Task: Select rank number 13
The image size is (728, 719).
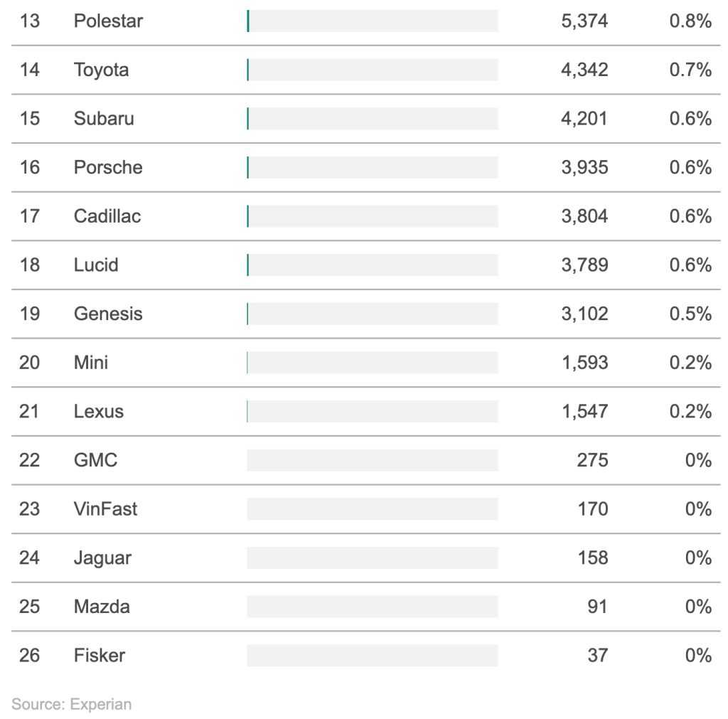Action: point(30,21)
